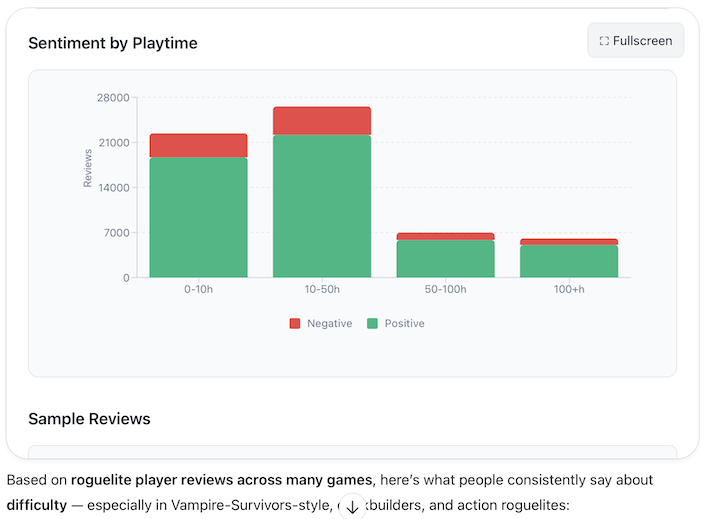Click the 10-50h x-axis label
This screenshot has height=519, width=706.
pos(322,289)
